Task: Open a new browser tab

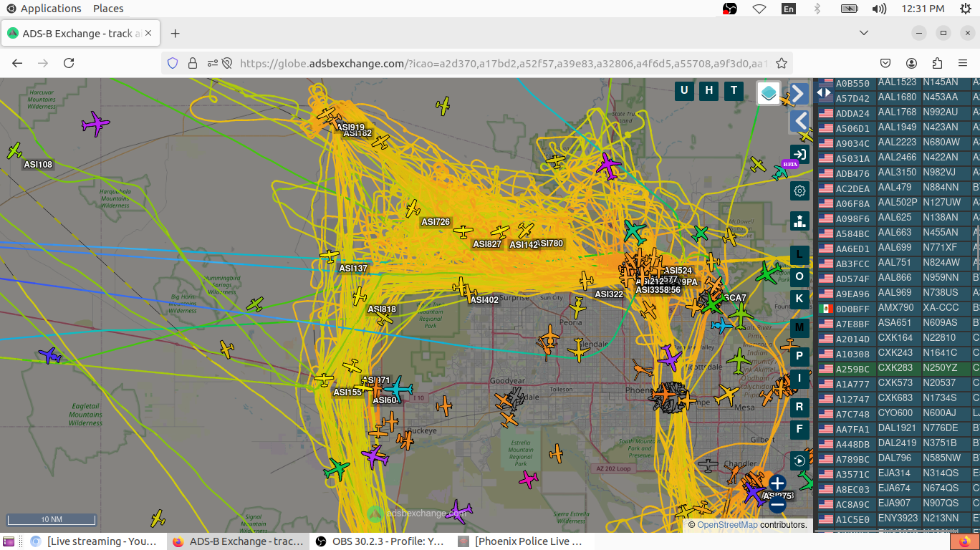Action: pos(175,33)
